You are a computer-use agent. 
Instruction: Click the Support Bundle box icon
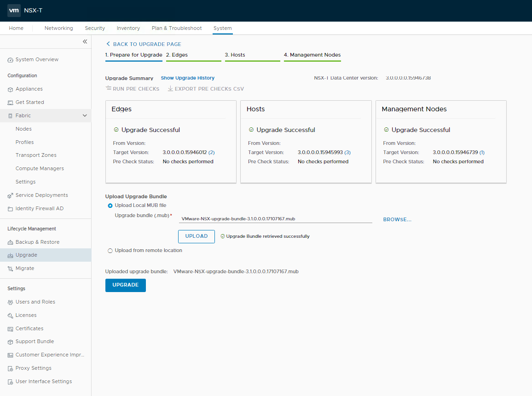point(10,342)
